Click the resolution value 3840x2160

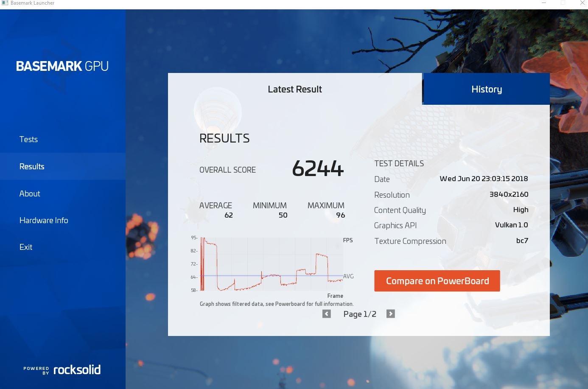509,194
